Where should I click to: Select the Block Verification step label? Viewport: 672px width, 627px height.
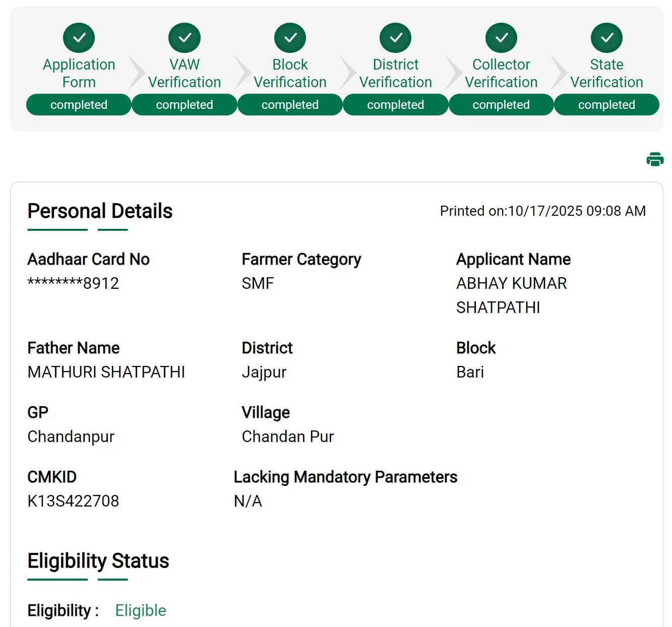pyautogui.click(x=290, y=73)
